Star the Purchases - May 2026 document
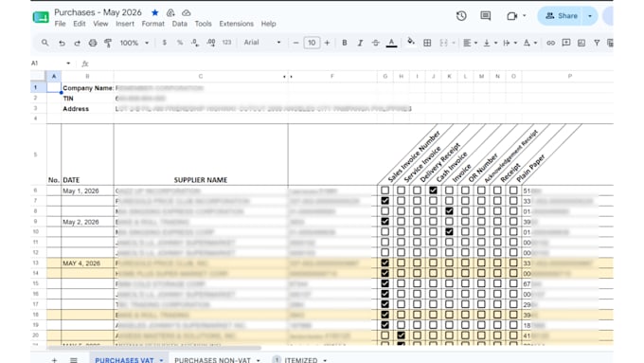The image size is (644, 363). pyautogui.click(x=154, y=12)
